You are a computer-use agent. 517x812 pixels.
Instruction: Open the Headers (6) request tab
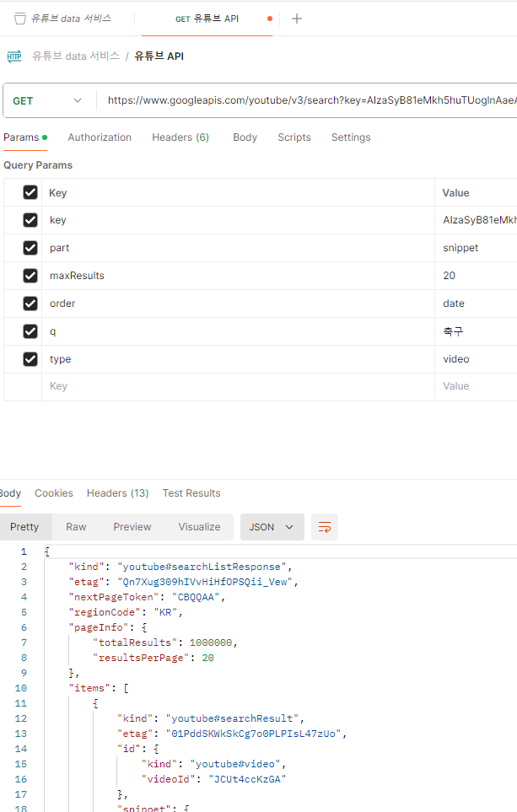180,137
